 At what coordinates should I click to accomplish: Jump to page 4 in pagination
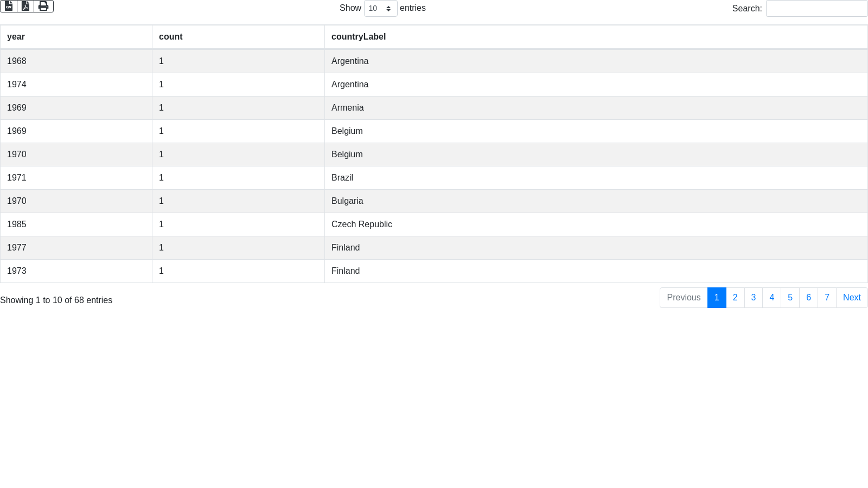771,298
